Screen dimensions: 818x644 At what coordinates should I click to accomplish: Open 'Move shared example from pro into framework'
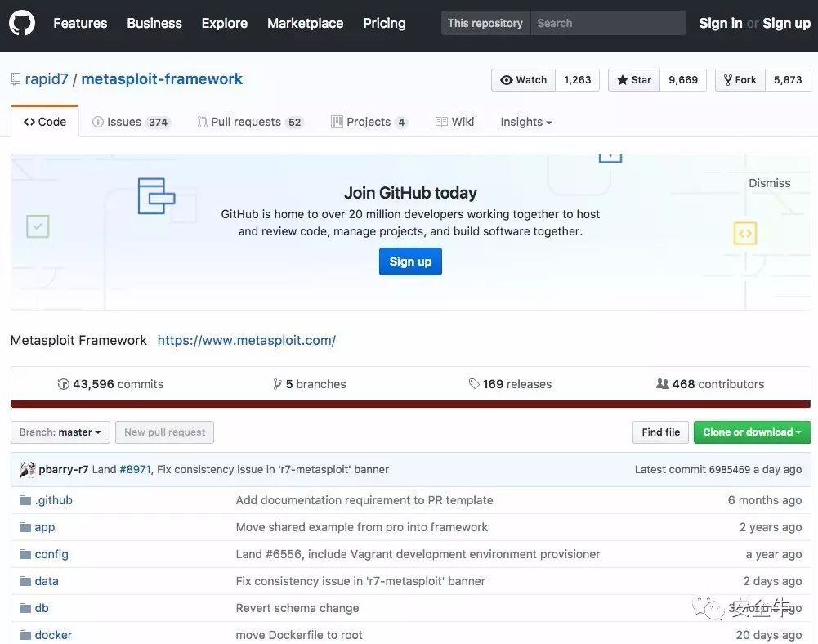(362, 527)
